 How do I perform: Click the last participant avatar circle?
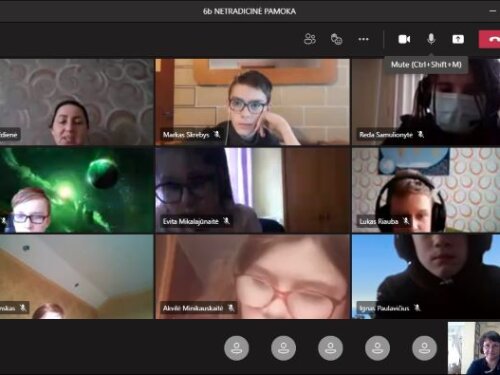(x=424, y=348)
